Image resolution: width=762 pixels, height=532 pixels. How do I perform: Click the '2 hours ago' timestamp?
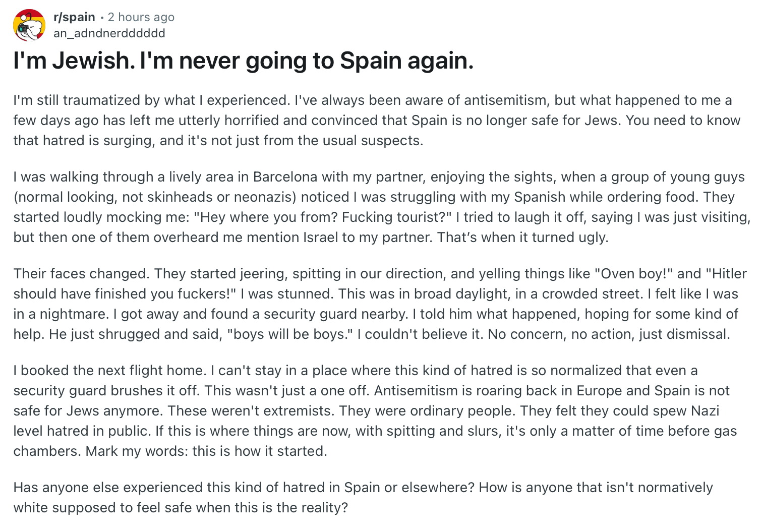[x=141, y=17]
